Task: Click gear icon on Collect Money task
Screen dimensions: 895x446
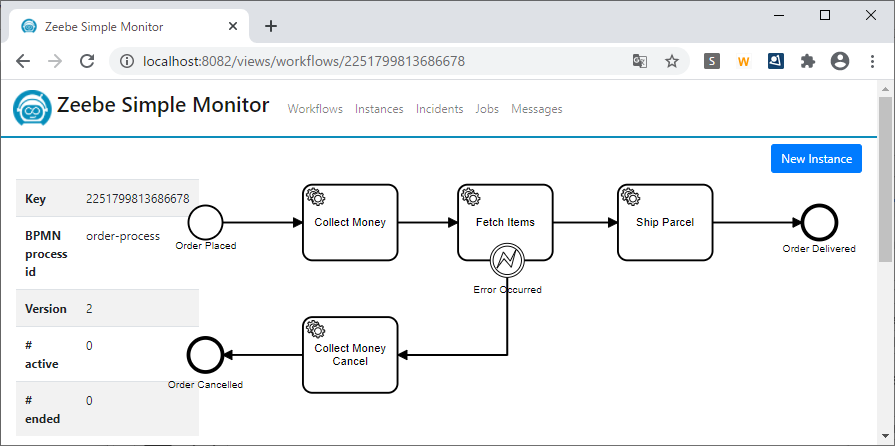Action: 316,196
